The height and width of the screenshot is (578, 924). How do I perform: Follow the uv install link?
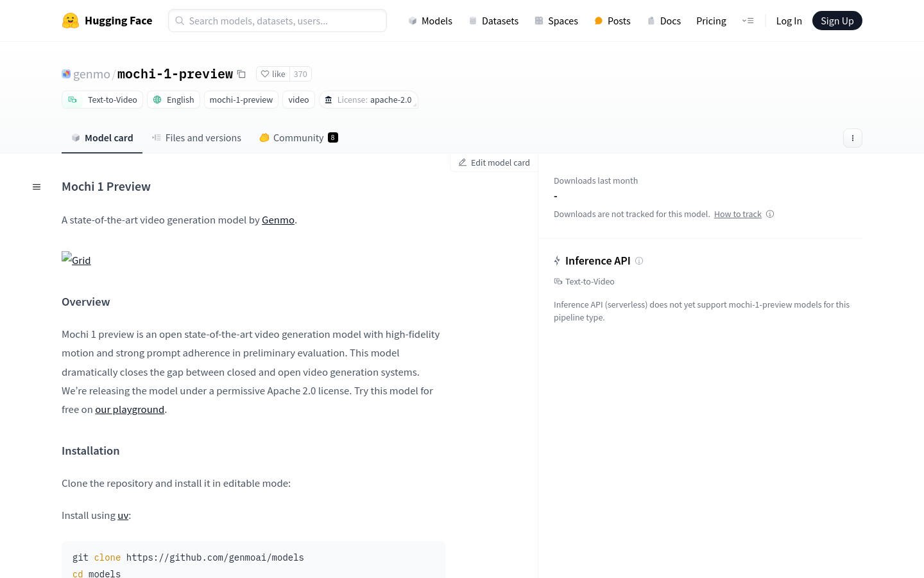(123, 515)
